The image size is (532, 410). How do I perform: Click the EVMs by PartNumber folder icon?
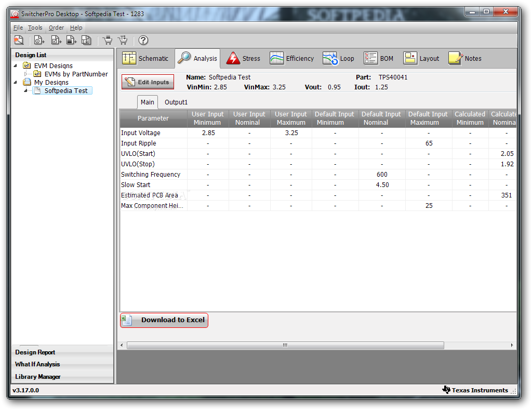[x=37, y=74]
